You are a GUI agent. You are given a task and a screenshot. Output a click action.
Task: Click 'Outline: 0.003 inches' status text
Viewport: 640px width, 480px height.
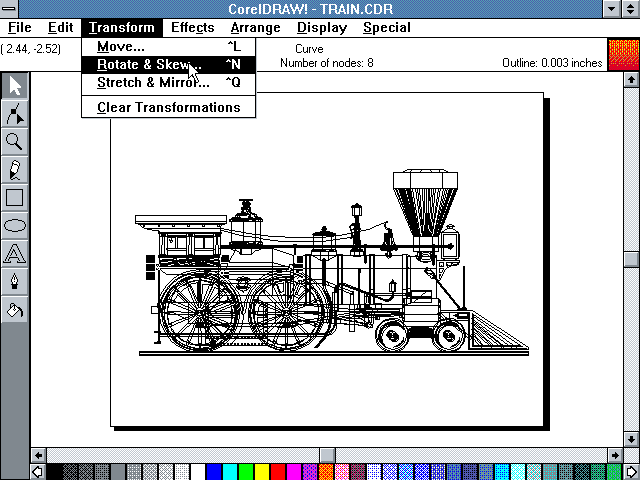552,63
